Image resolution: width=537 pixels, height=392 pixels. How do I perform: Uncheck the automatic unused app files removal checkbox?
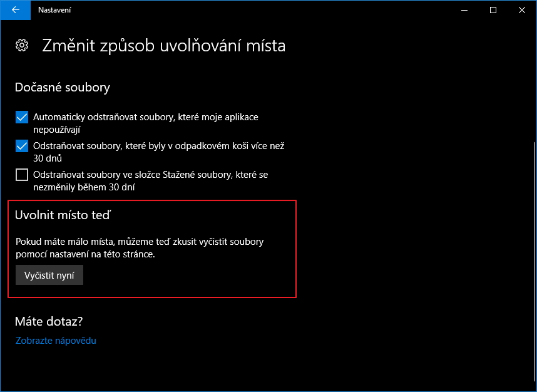tap(22, 117)
